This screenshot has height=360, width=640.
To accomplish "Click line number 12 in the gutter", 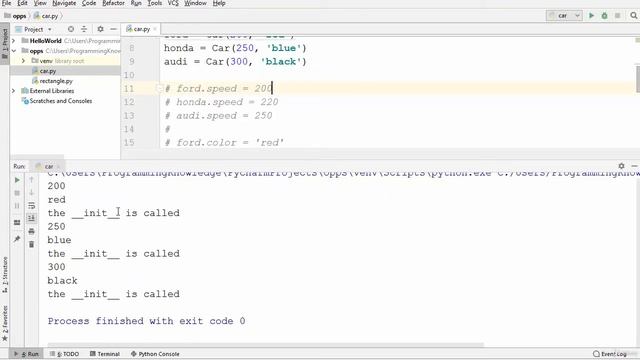I will [x=129, y=102].
